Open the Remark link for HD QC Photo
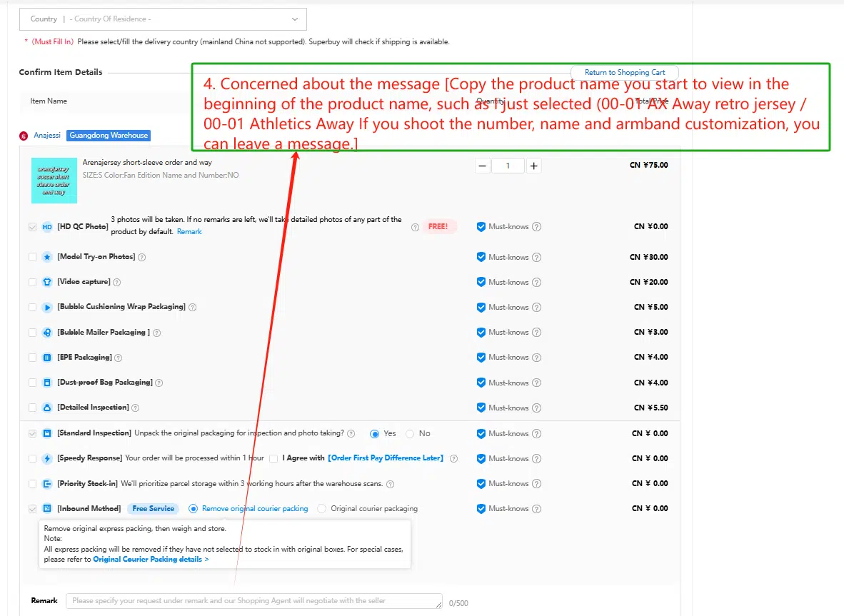The image size is (844, 616). [x=189, y=231]
